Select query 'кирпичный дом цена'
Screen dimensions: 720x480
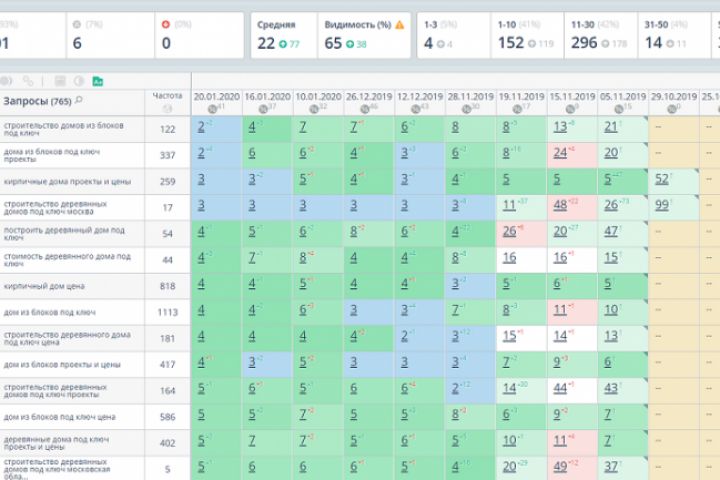coord(44,286)
